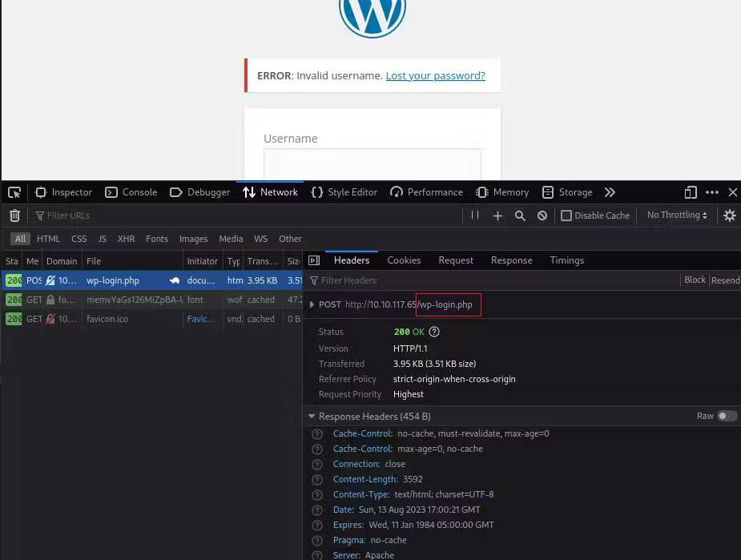Click the element picker icon in DevTools

(14, 192)
